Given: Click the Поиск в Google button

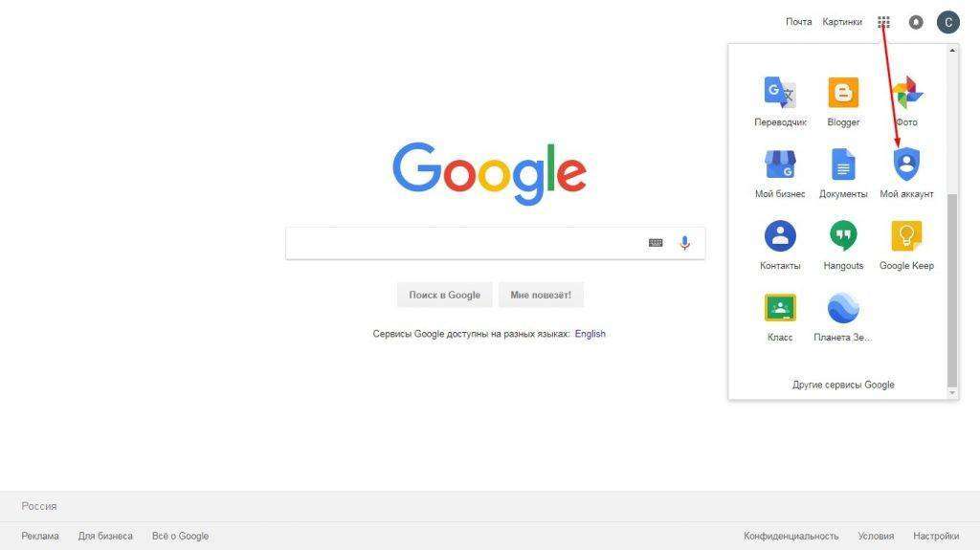Looking at the screenshot, I should click(x=444, y=295).
